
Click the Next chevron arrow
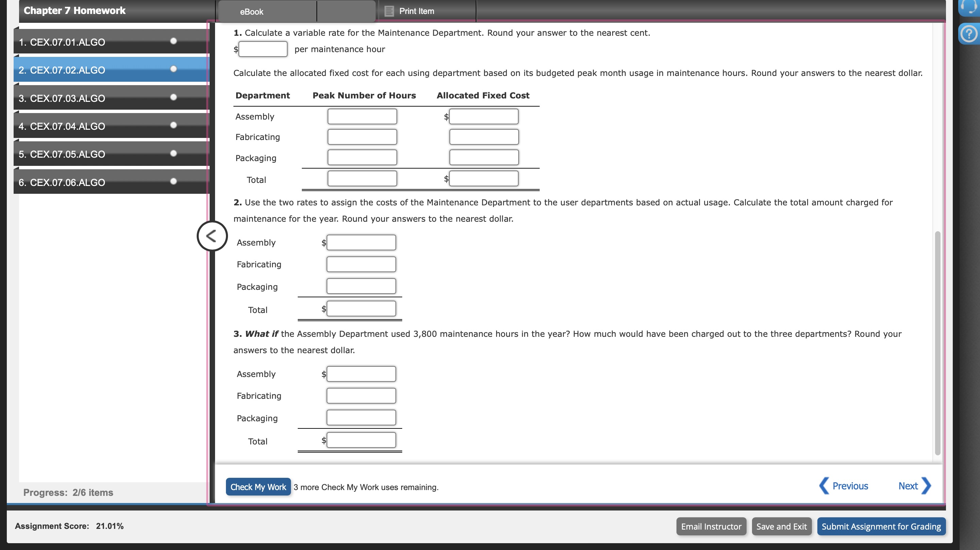926,486
